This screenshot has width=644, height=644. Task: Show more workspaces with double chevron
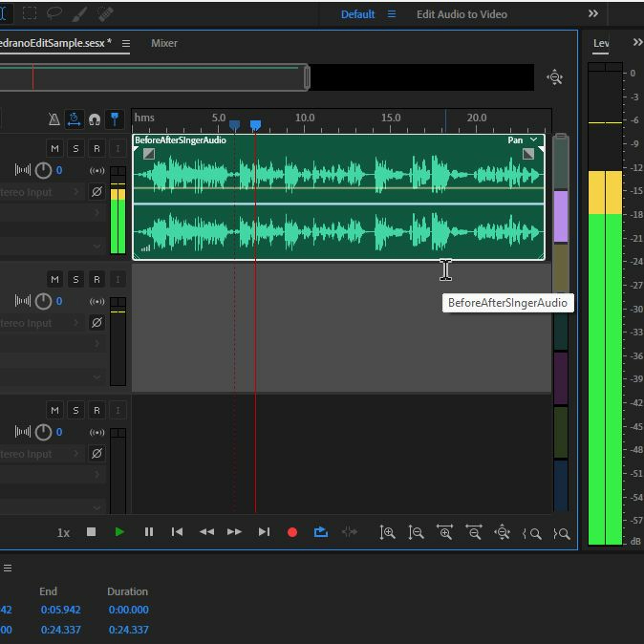pyautogui.click(x=593, y=14)
